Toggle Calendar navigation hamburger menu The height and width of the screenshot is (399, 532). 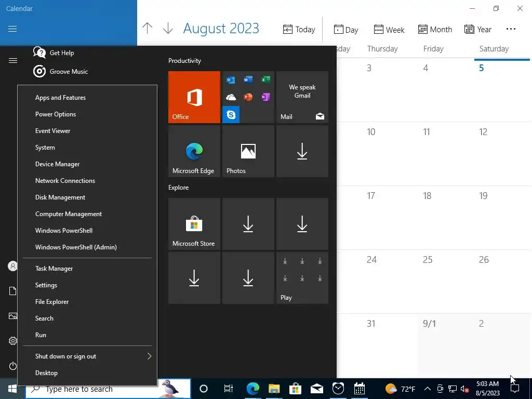[x=12, y=29]
